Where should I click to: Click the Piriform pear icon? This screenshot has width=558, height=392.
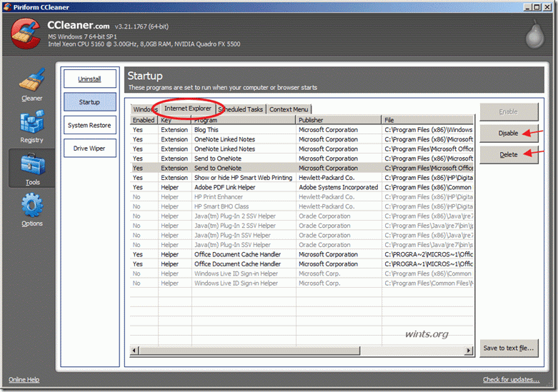tap(535, 34)
